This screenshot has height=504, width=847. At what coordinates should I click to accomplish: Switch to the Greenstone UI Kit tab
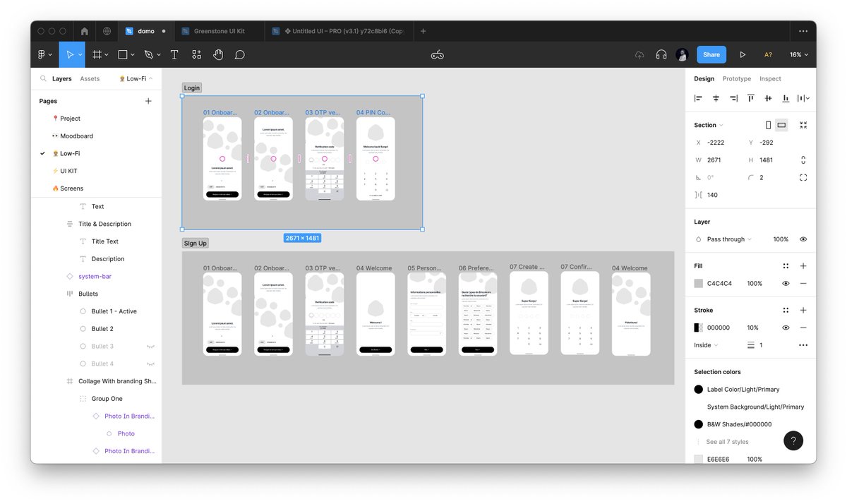point(219,31)
